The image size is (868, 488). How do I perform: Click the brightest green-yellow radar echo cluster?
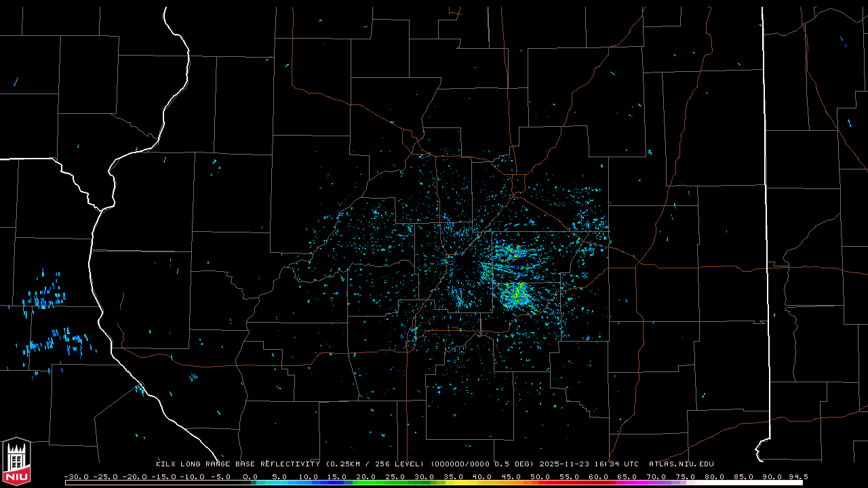pyautogui.click(x=515, y=296)
